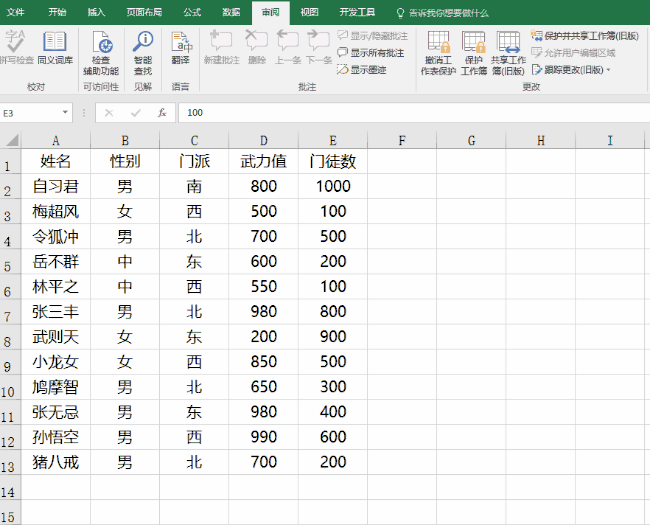The width and height of the screenshot is (650, 525).
Task: Open Check Accessibility (检查辅助功能)
Action: [101, 53]
